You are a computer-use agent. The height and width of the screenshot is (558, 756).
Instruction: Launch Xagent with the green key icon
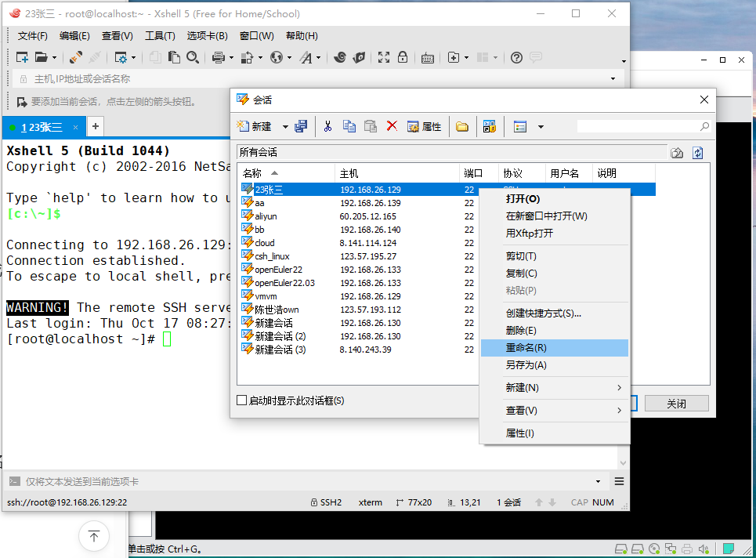(x=359, y=57)
